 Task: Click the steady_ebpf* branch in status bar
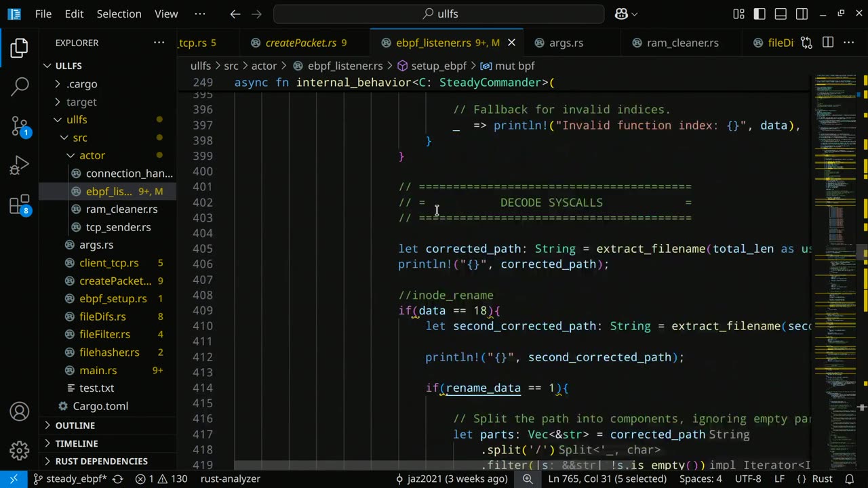pos(70,479)
